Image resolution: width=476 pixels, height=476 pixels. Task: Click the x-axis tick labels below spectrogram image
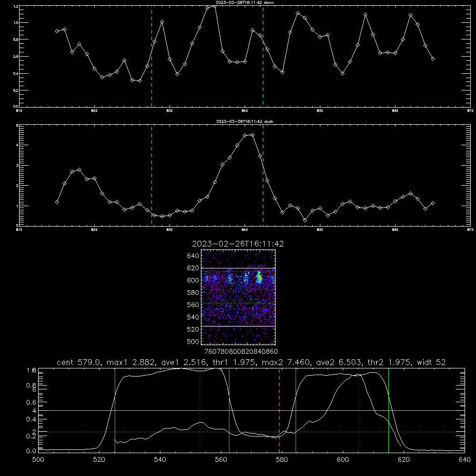click(x=241, y=351)
